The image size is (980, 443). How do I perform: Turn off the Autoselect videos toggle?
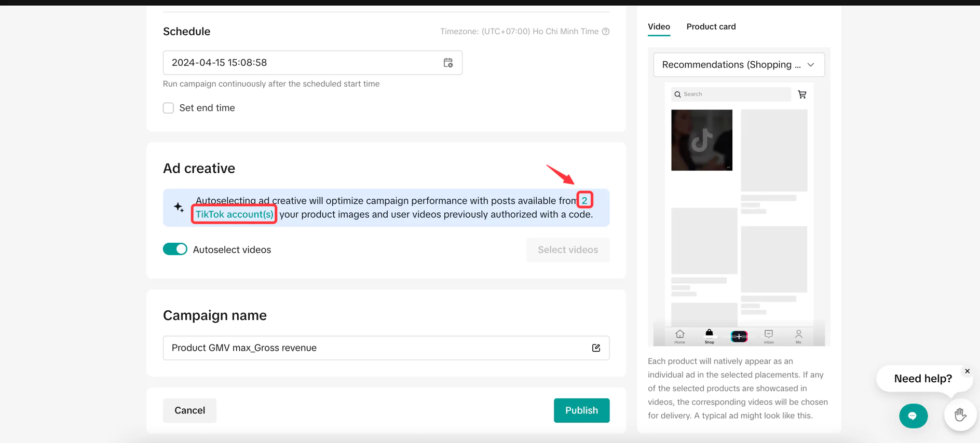pyautogui.click(x=175, y=250)
